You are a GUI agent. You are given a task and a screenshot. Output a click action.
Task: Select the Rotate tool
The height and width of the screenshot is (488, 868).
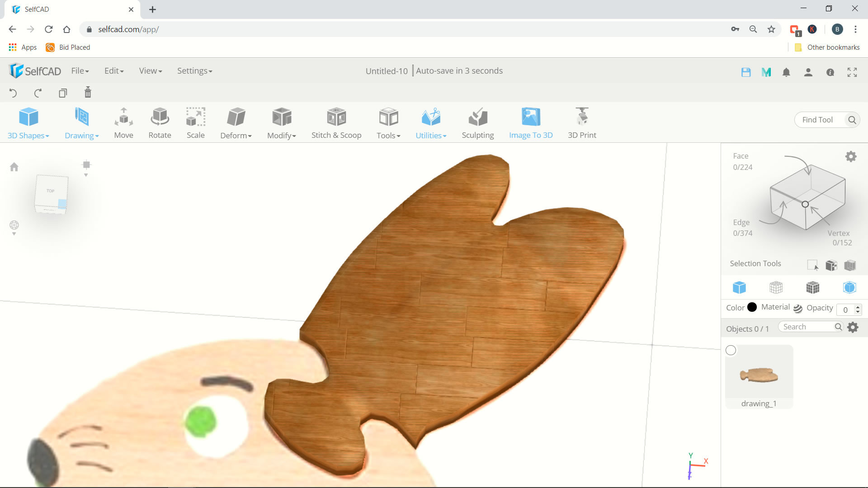160,123
